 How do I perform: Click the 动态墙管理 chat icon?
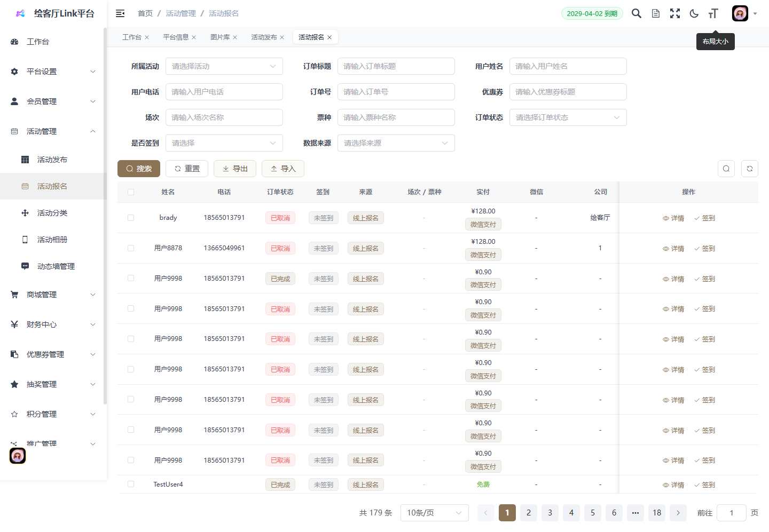click(x=25, y=266)
